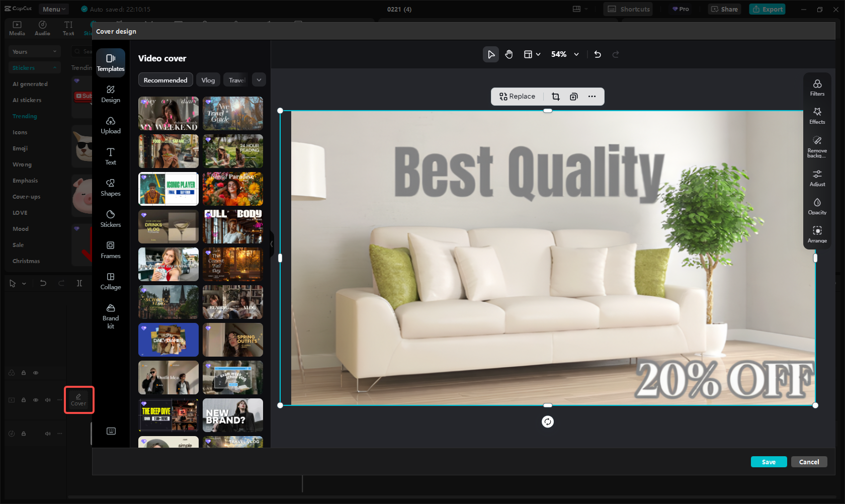Viewport: 845px width, 504px height.
Task: Open Arrange options
Action: pos(817,234)
